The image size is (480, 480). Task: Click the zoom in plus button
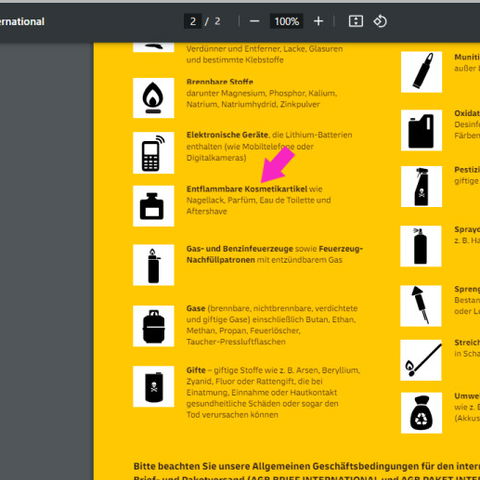click(x=318, y=21)
